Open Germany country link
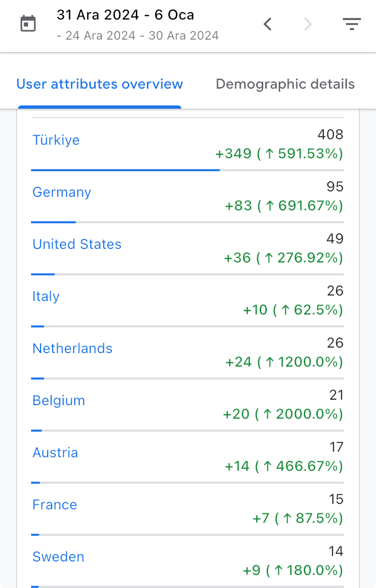This screenshot has width=376, height=588. coord(62,192)
